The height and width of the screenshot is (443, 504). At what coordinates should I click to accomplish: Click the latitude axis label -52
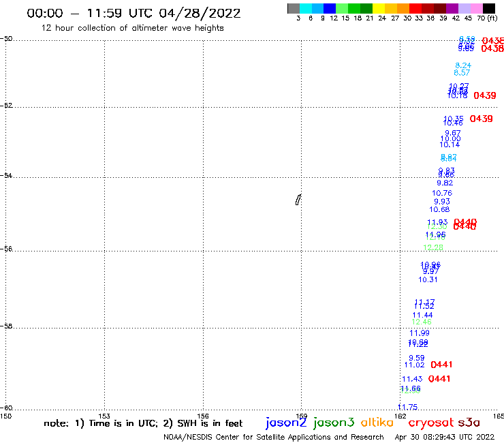pos(6,106)
